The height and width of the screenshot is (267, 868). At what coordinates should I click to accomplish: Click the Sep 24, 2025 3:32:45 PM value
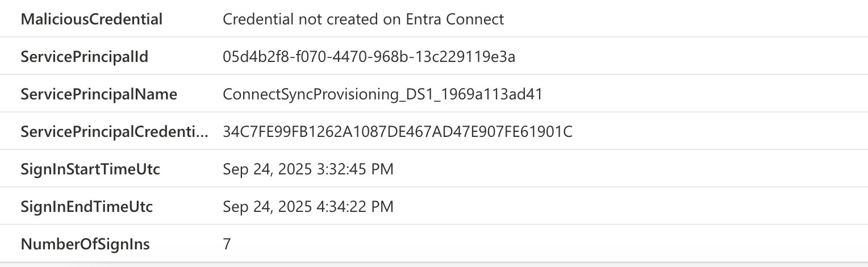(x=308, y=169)
